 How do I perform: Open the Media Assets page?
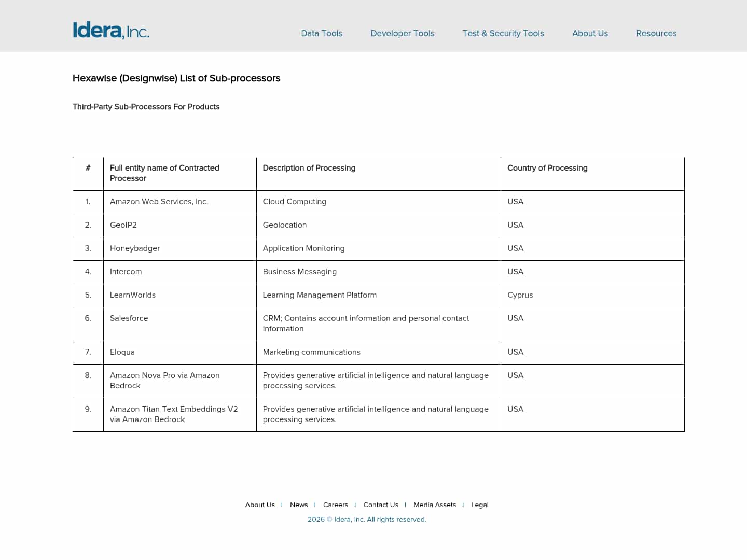435,505
